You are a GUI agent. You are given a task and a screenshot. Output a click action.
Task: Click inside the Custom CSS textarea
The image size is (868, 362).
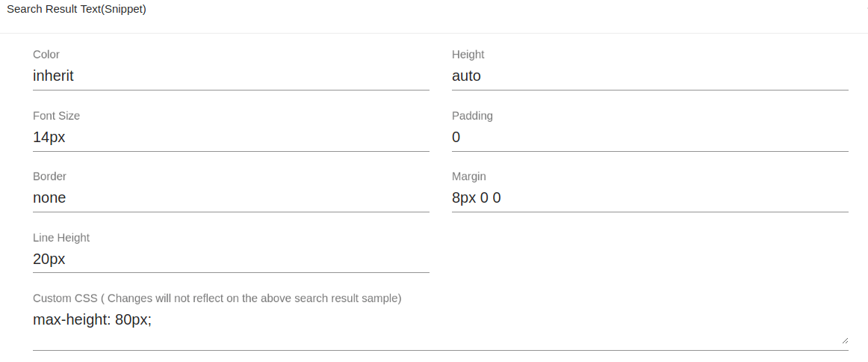click(440, 327)
